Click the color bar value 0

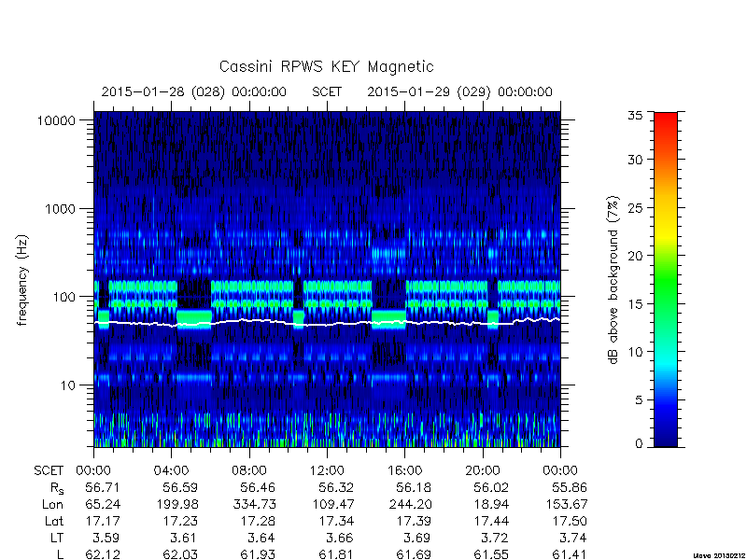pos(639,444)
